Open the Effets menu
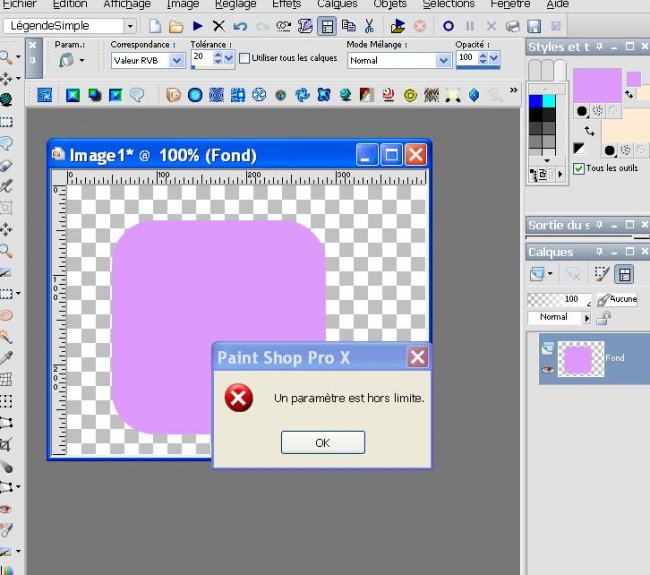 coord(286,4)
